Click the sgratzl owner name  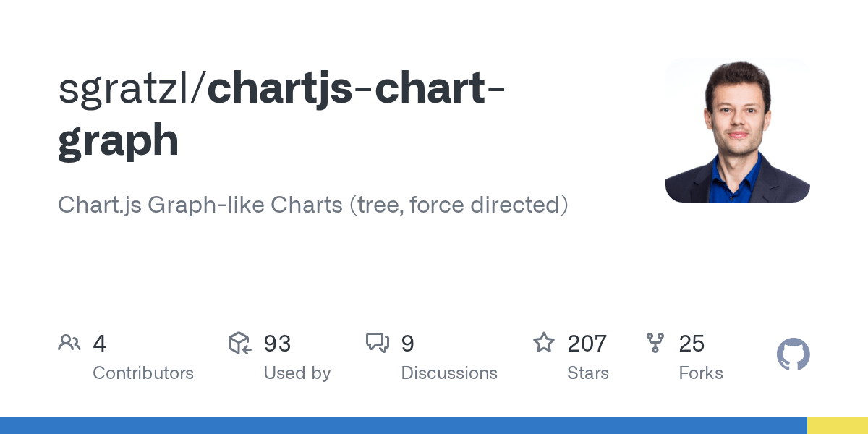pyautogui.click(x=127, y=90)
